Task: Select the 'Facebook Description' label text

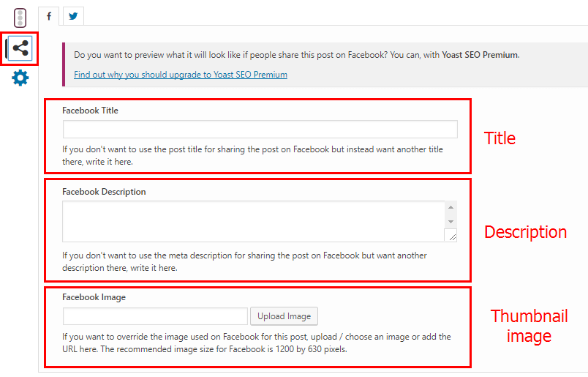Action: tap(104, 192)
